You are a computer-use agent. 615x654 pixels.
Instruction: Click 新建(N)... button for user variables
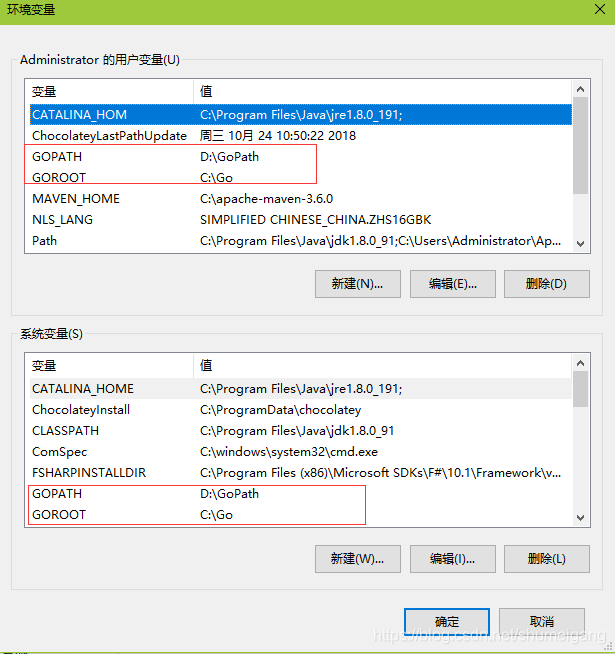pos(357,284)
